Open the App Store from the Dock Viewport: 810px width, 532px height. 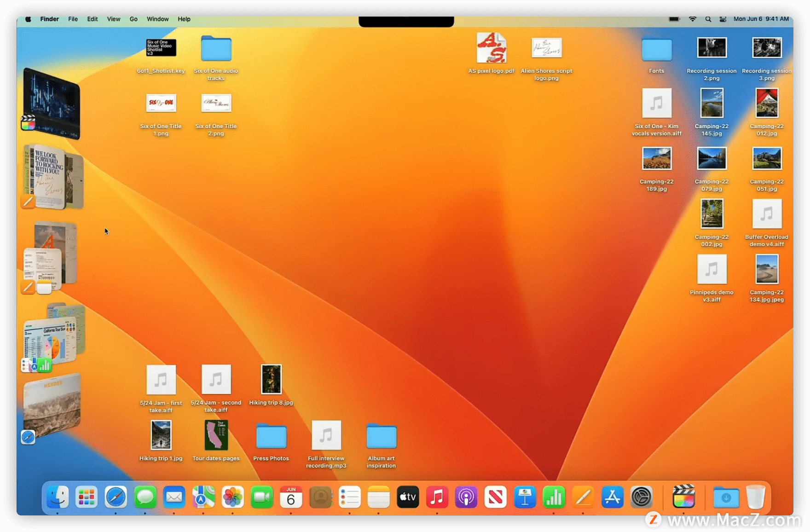(x=613, y=497)
